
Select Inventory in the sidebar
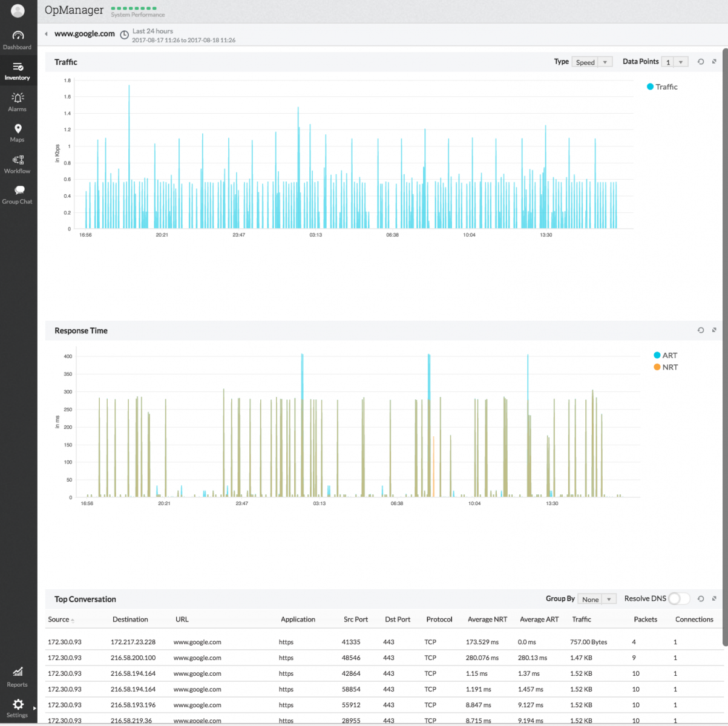[x=18, y=71]
